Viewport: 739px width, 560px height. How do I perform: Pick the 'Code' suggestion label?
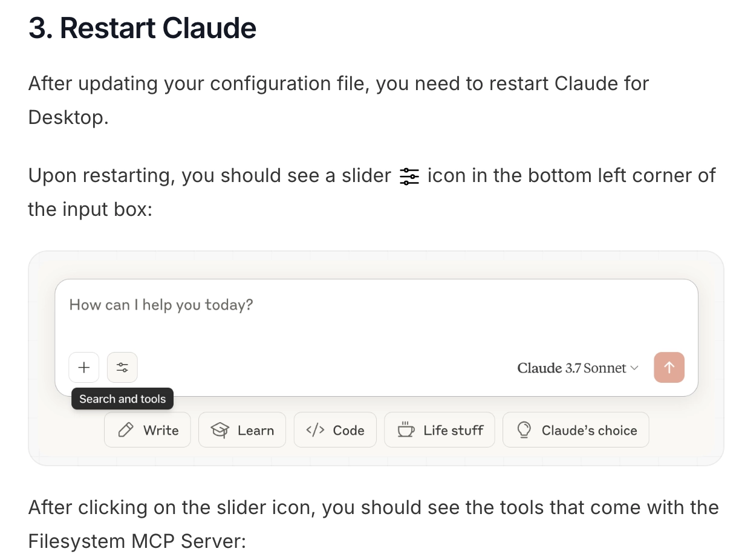point(349,430)
